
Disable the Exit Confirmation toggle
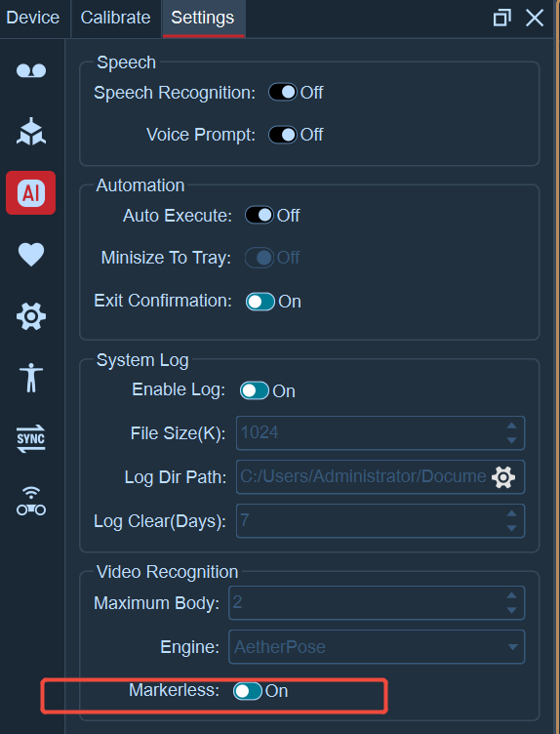tap(260, 302)
